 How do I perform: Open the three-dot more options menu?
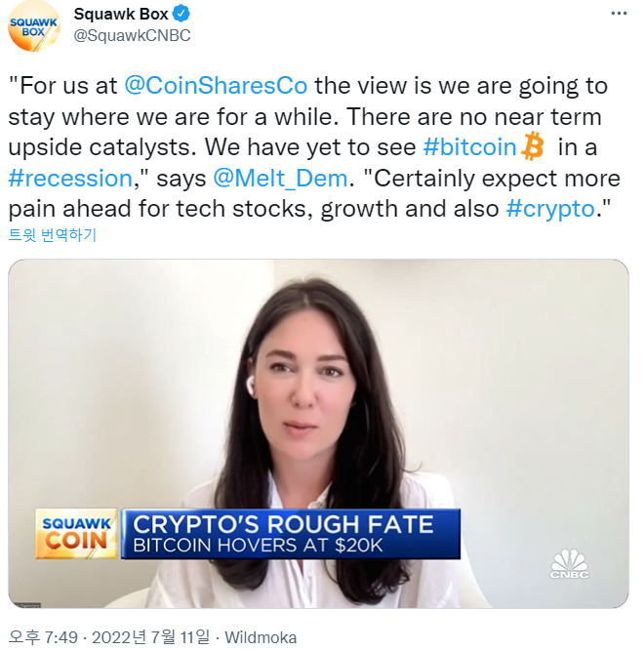click(619, 14)
